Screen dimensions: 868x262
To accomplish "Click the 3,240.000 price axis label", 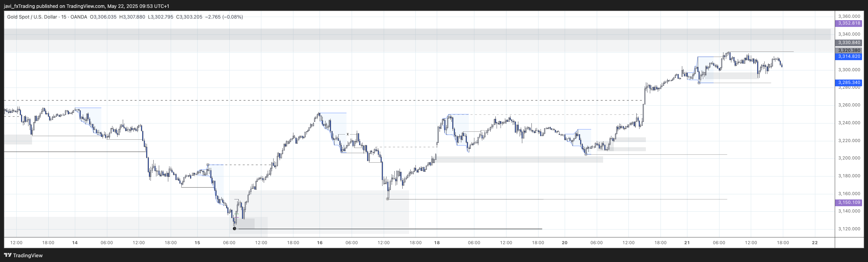I will [849, 123].
